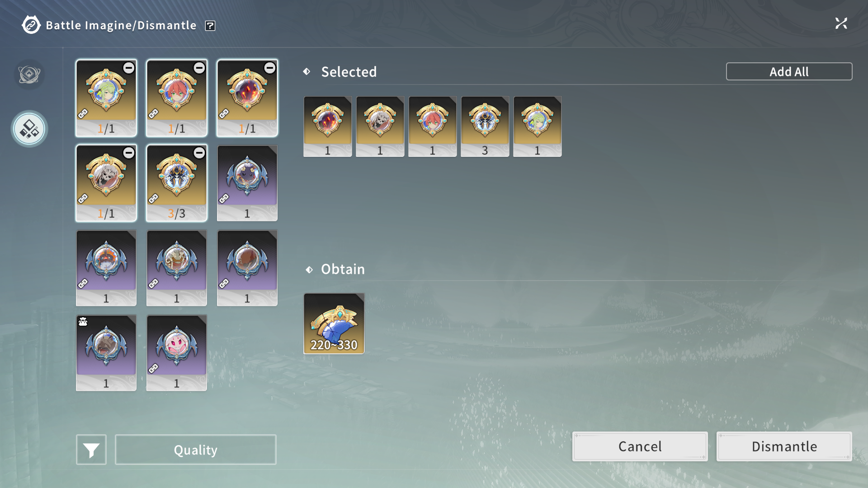Click the selected dark-armored Imagine with count 3
This screenshot has width=868, height=488.
tap(485, 127)
